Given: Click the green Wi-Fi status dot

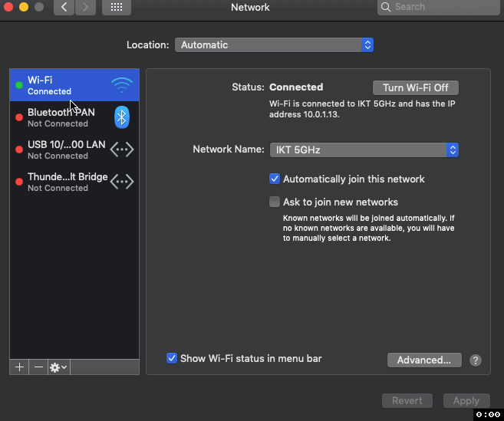Looking at the screenshot, I should (x=19, y=85).
